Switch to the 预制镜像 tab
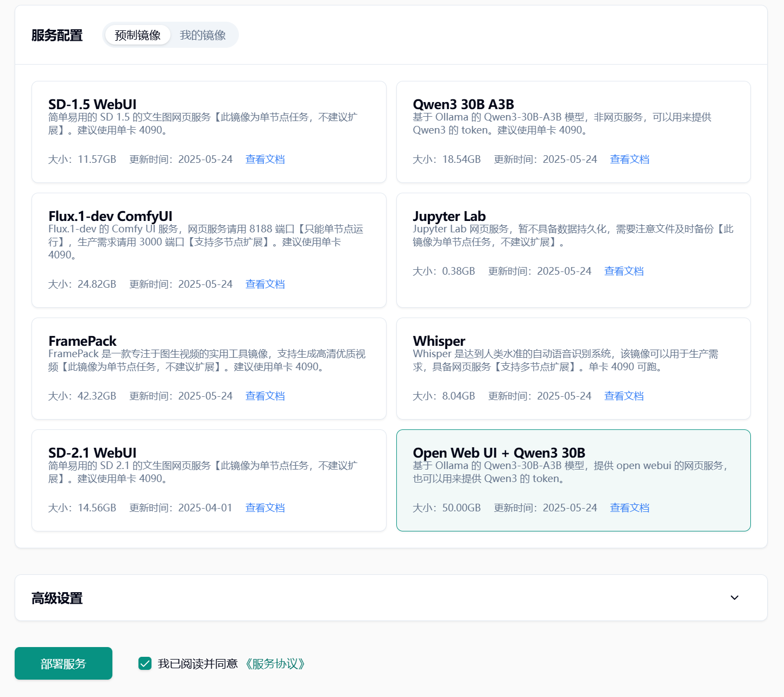Viewport: 784px width, 697px height. click(x=137, y=35)
